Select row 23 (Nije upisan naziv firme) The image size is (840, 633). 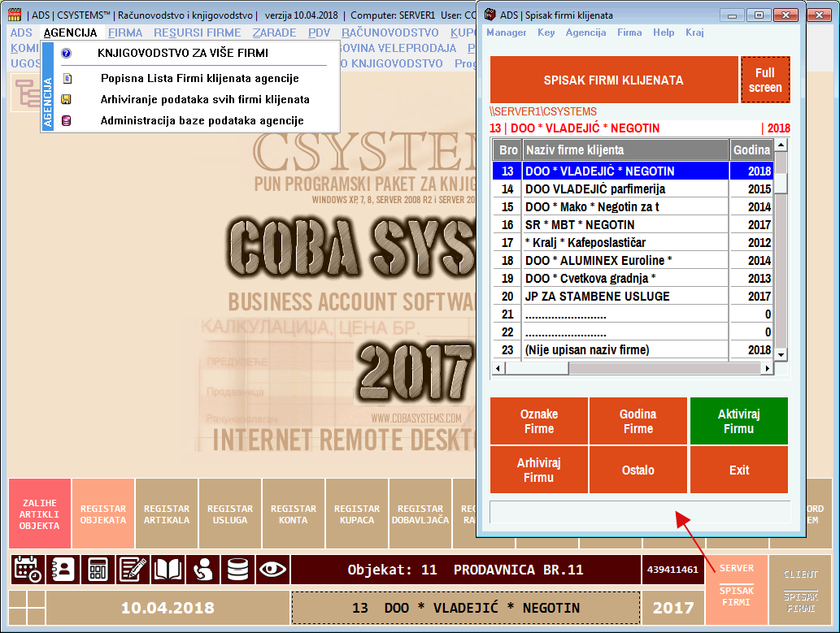pos(633,349)
